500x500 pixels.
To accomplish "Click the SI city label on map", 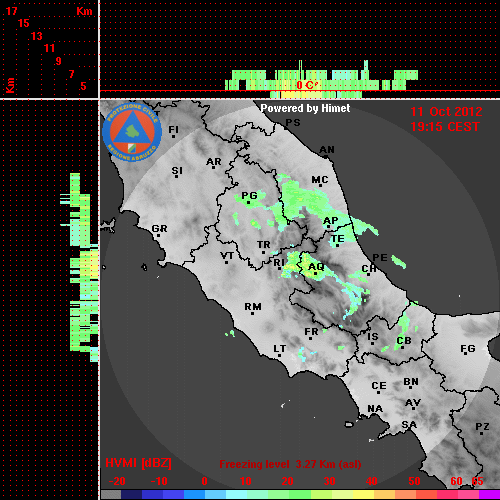I will (x=177, y=171).
